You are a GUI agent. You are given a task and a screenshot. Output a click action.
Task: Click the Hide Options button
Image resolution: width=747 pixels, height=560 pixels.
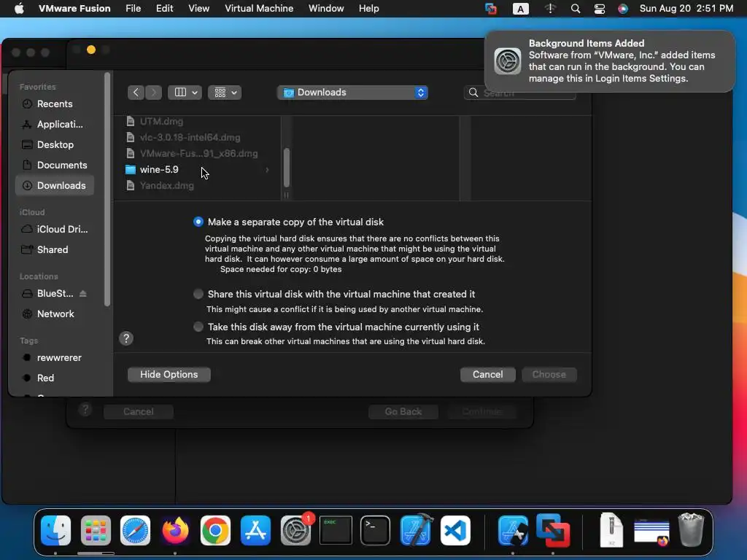[x=169, y=374]
